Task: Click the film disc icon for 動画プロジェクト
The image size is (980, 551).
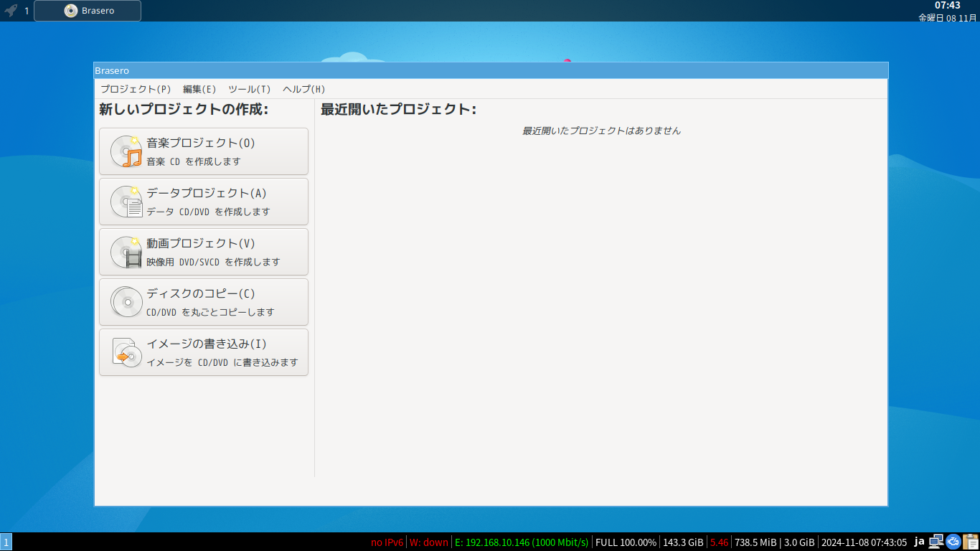Action: [127, 252]
